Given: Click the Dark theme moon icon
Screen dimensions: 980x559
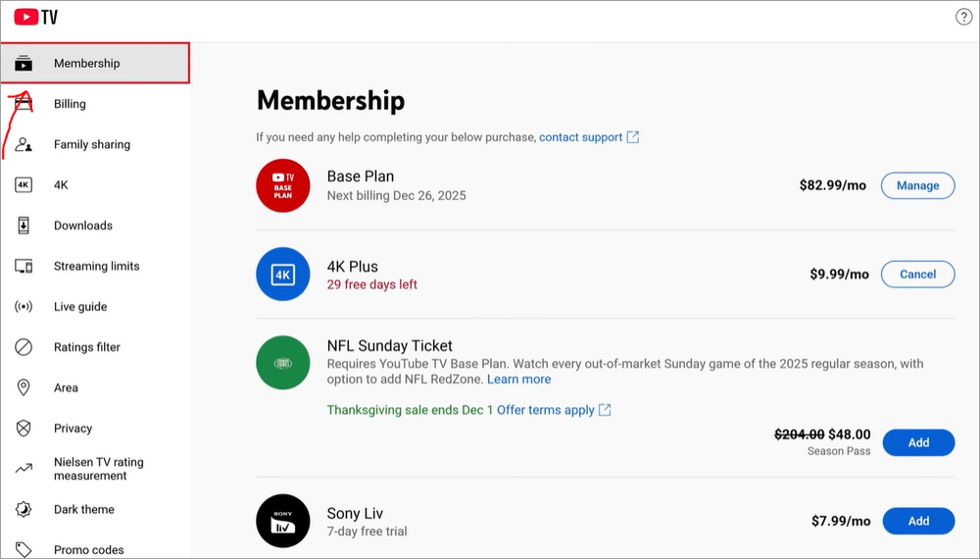Looking at the screenshot, I should coord(24,509).
